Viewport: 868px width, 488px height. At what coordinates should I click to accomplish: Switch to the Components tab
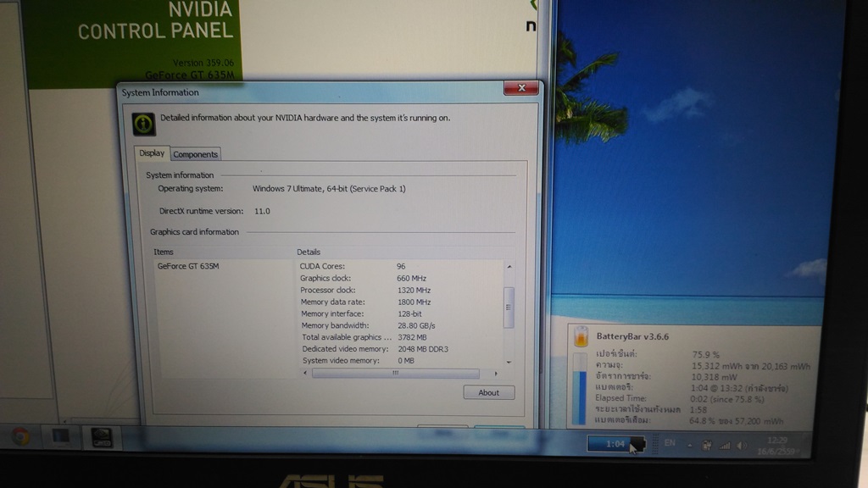point(196,154)
